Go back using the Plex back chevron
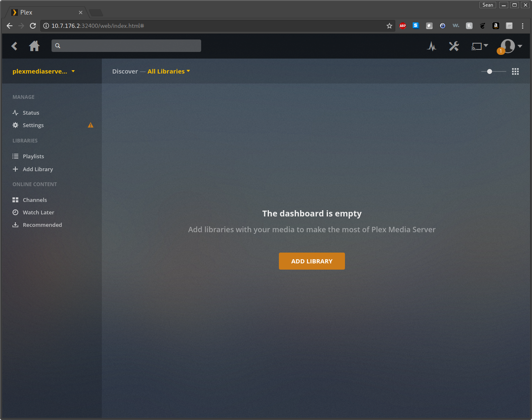The width and height of the screenshot is (532, 420). pos(15,46)
